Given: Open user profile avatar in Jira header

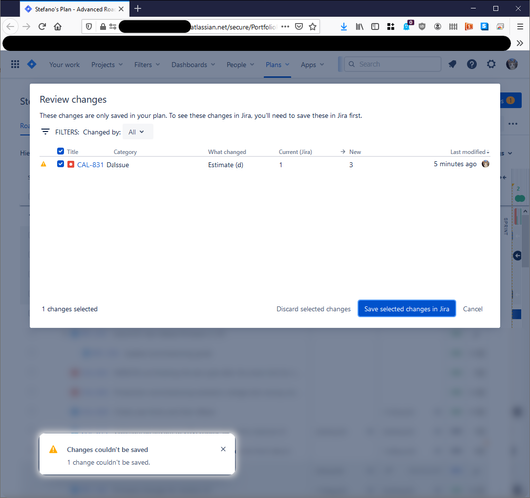Looking at the screenshot, I should (512, 64).
